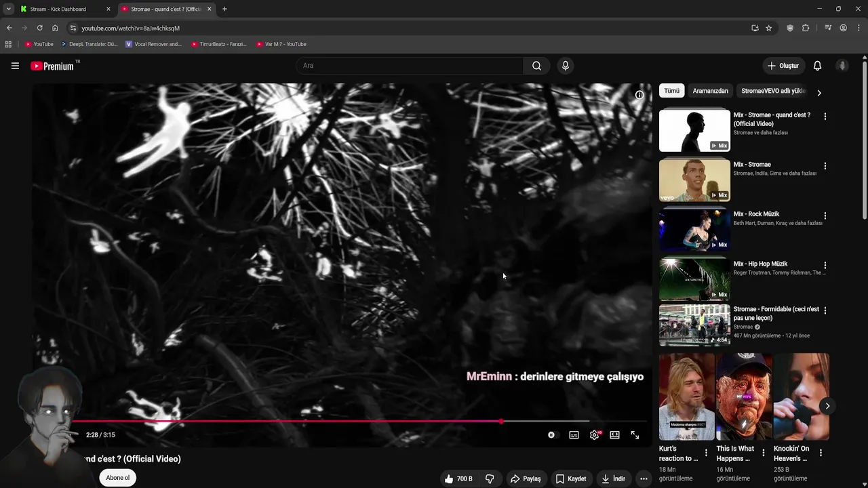Open DeepL Translate bookmark
Image resolution: width=868 pixels, height=488 pixels.
pos(89,44)
